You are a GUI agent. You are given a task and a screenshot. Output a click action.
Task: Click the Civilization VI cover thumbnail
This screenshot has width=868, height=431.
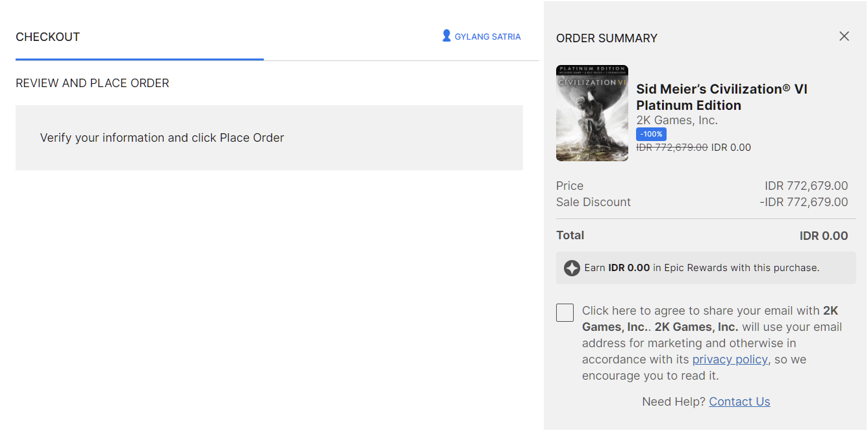point(592,113)
